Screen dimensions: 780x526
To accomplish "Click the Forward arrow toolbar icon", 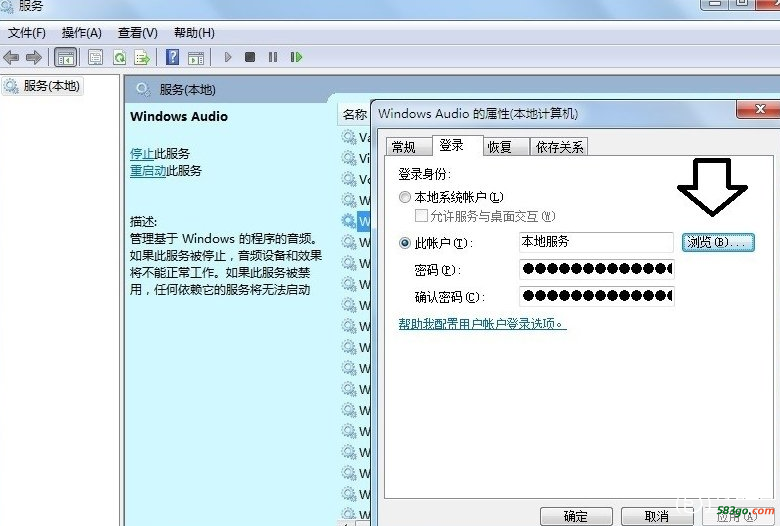I will coord(34,58).
